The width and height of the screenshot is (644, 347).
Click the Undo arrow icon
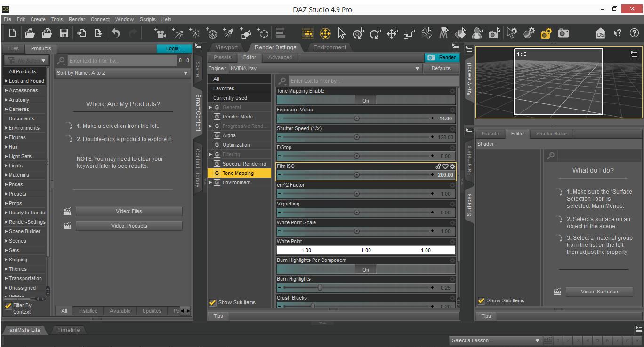tap(116, 33)
